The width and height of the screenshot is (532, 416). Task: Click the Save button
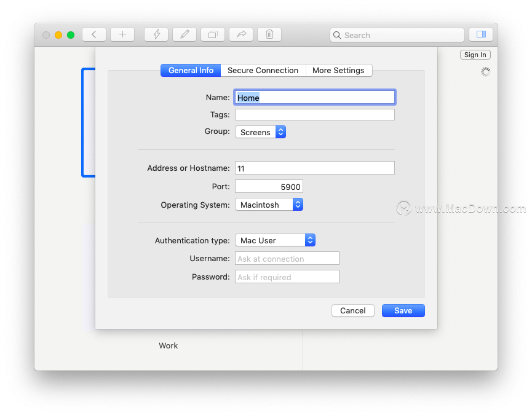coord(403,311)
